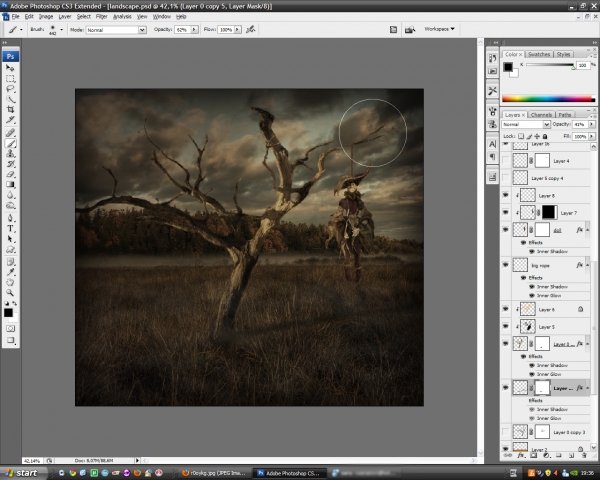Viewport: 600px width, 480px height.
Task: Open the Filter menu
Action: tap(101, 16)
